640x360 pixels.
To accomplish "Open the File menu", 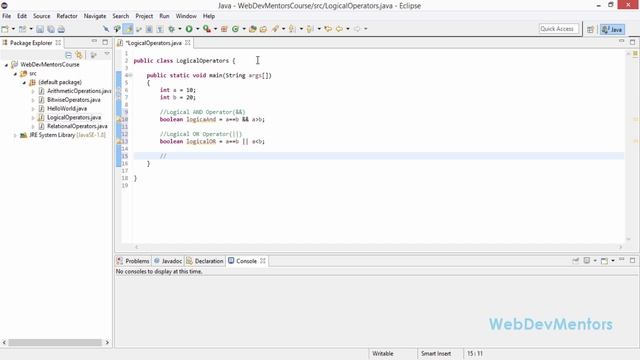I will click(7, 16).
